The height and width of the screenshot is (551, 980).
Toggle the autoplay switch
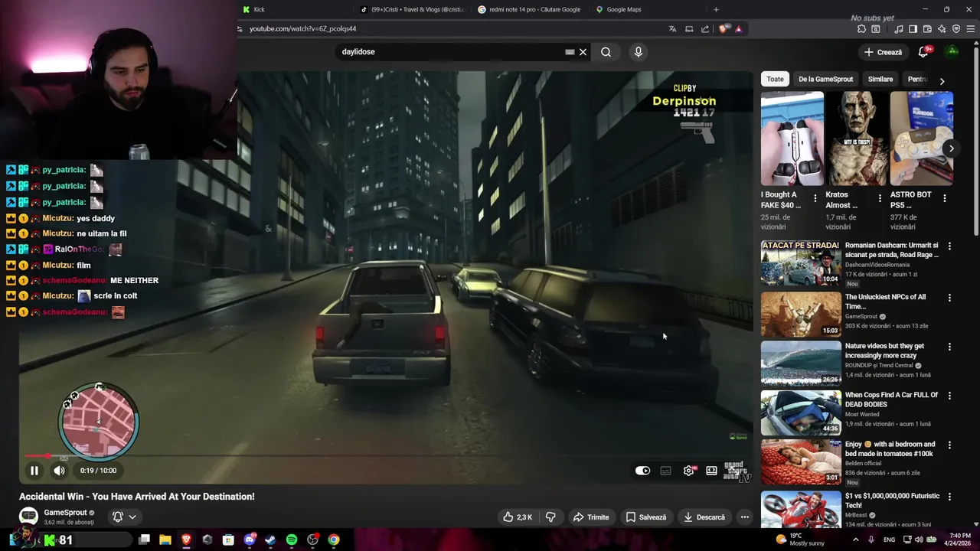(x=643, y=471)
